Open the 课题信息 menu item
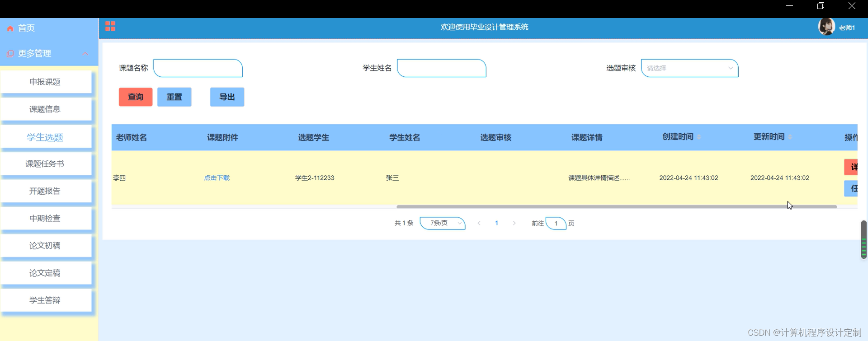This screenshot has height=341, width=868. point(45,109)
